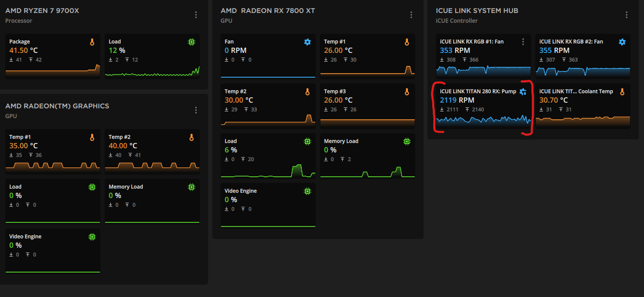
Task: Click the RX 7800 XT Temp #2 thermometer icon
Action: [308, 92]
